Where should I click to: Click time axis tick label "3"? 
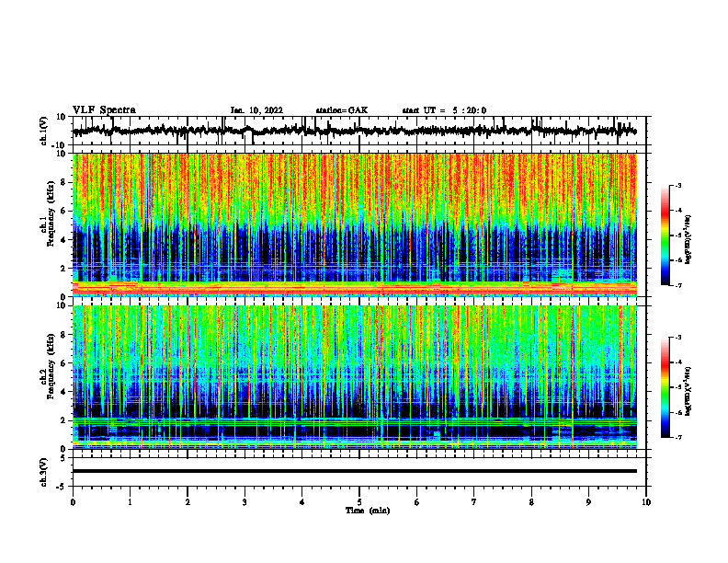point(245,502)
